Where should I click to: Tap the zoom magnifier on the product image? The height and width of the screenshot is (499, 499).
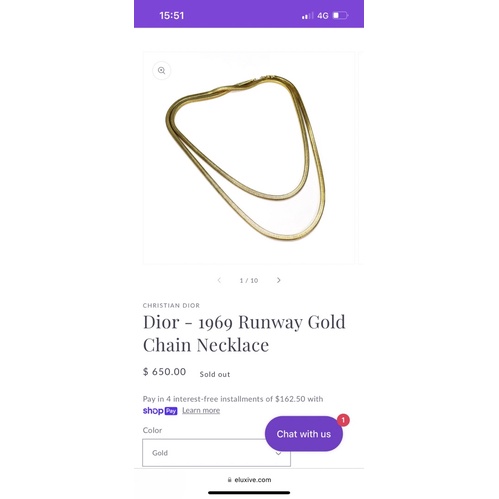click(162, 70)
